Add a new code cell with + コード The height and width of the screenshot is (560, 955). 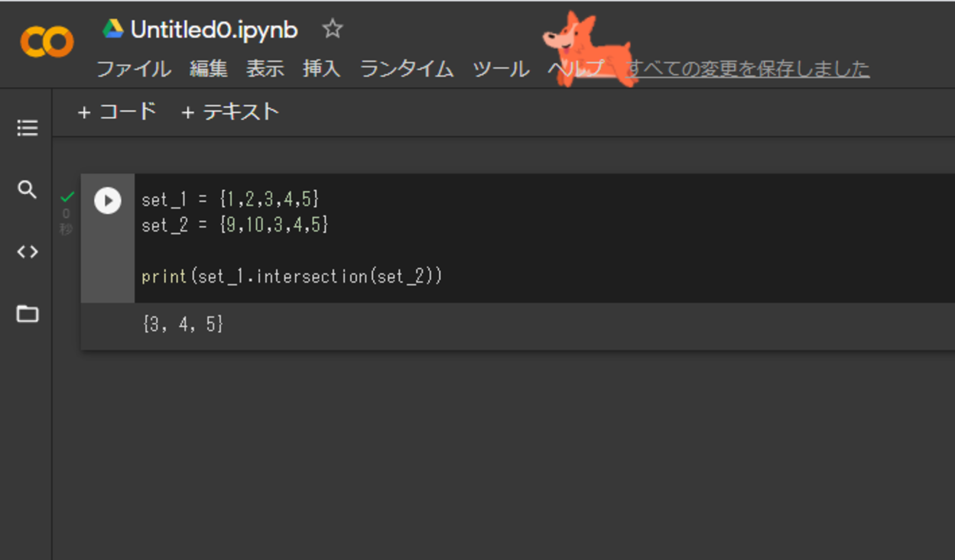117,112
